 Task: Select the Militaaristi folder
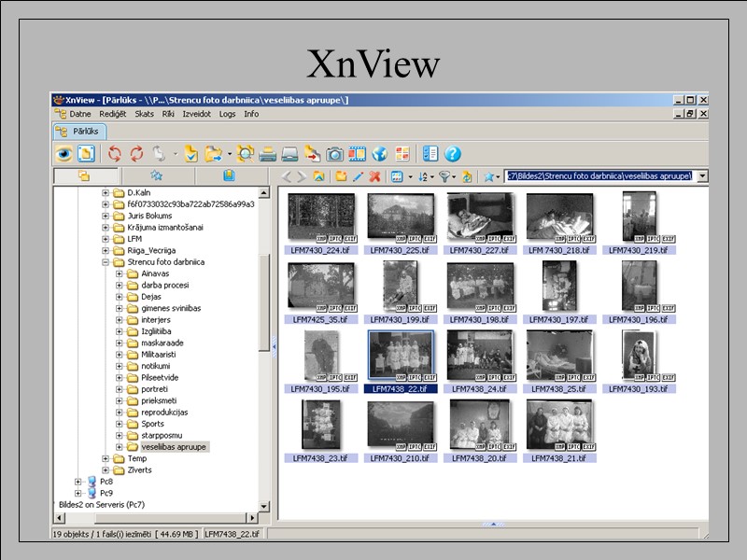coord(158,355)
